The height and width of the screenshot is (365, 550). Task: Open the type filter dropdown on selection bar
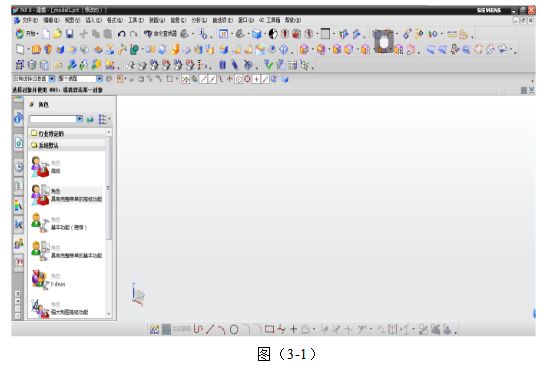(52, 79)
